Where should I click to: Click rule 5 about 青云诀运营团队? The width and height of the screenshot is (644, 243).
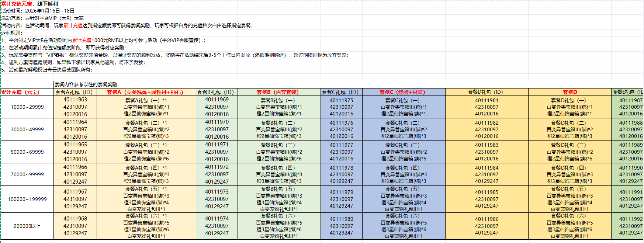47,70
